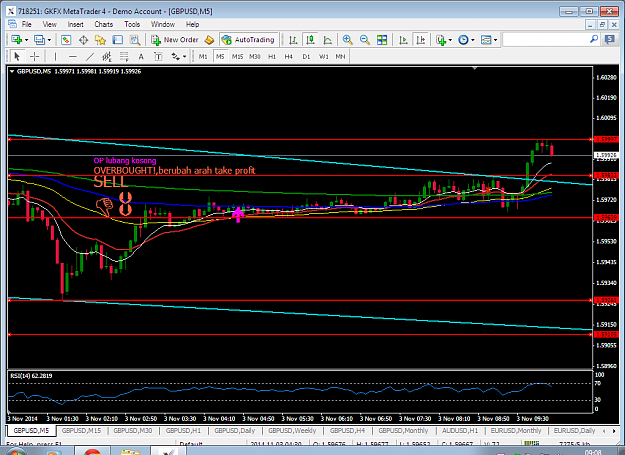Screen dimensions: 625x455
Task: Open the Profiles icon
Action: [39, 40]
